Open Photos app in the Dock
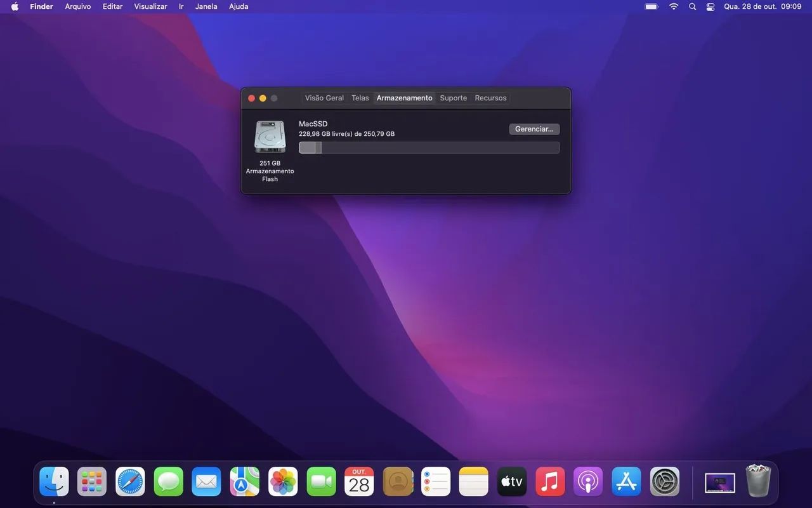This screenshot has width=812, height=508. pos(283,481)
